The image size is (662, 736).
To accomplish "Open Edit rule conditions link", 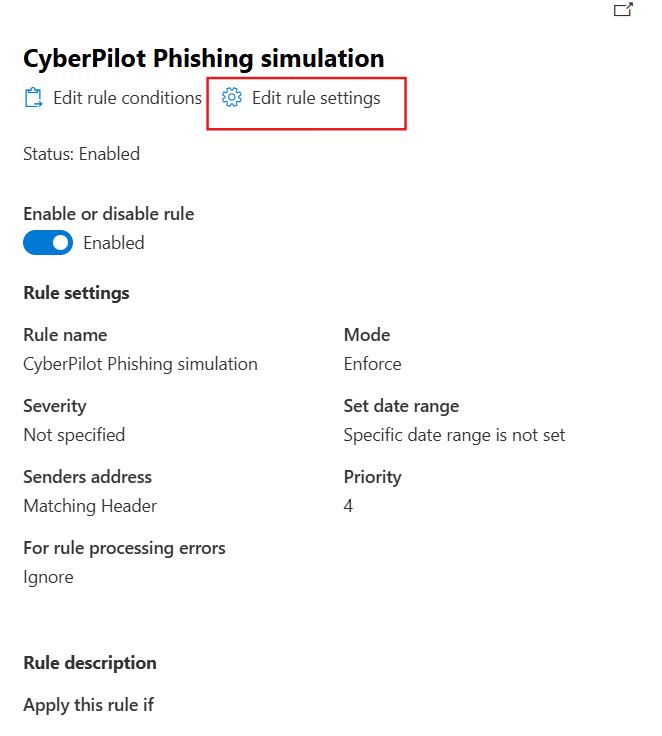I will (127, 98).
